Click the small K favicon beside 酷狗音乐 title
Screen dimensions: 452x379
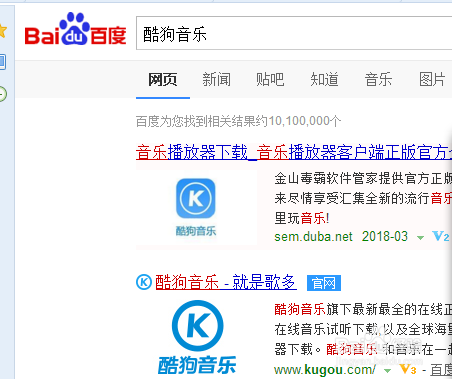[144, 282]
